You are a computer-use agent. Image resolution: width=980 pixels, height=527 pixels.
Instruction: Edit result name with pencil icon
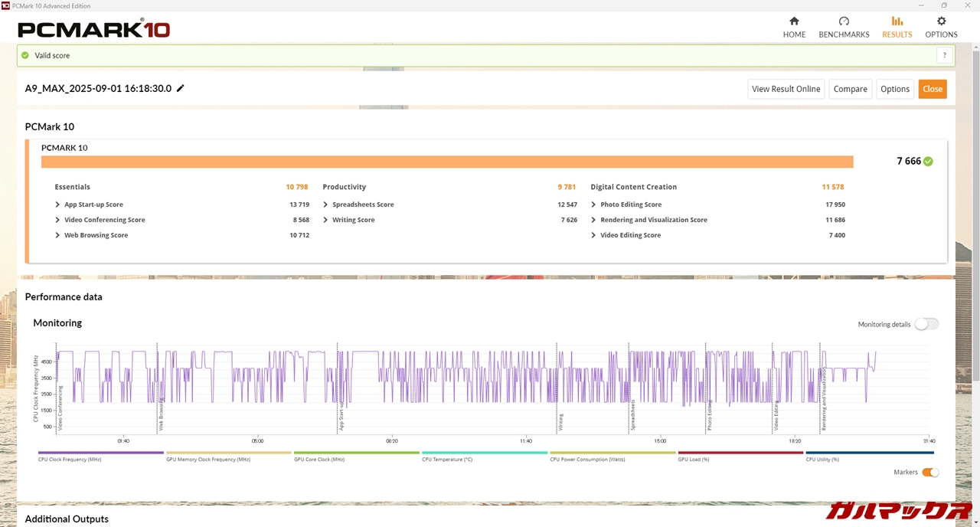(x=181, y=88)
